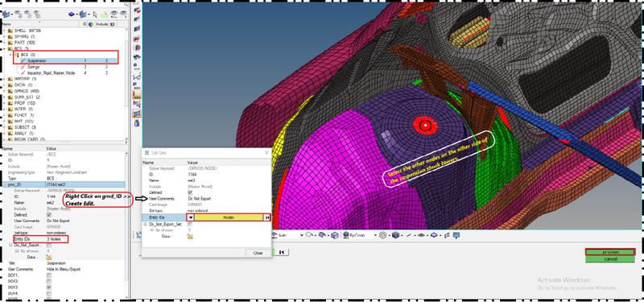This screenshot has width=644, height=302.
Task: Click the blue flat geometry icon in bottom toolbar
Action: coord(435,235)
